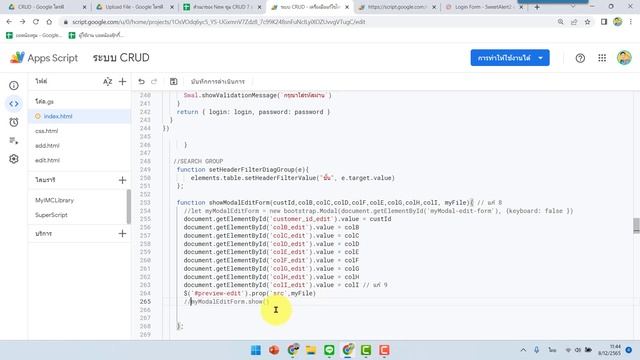Open execution log button in toolbar

[x=218, y=82]
